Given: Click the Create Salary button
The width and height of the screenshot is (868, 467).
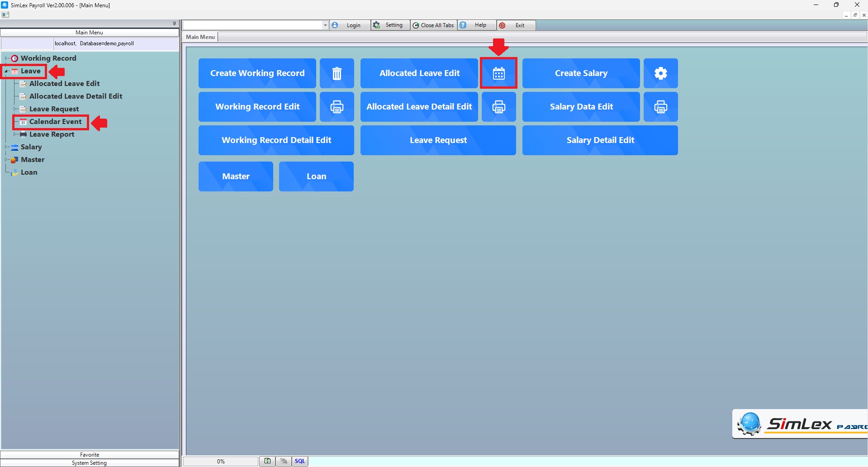Looking at the screenshot, I should (x=581, y=73).
